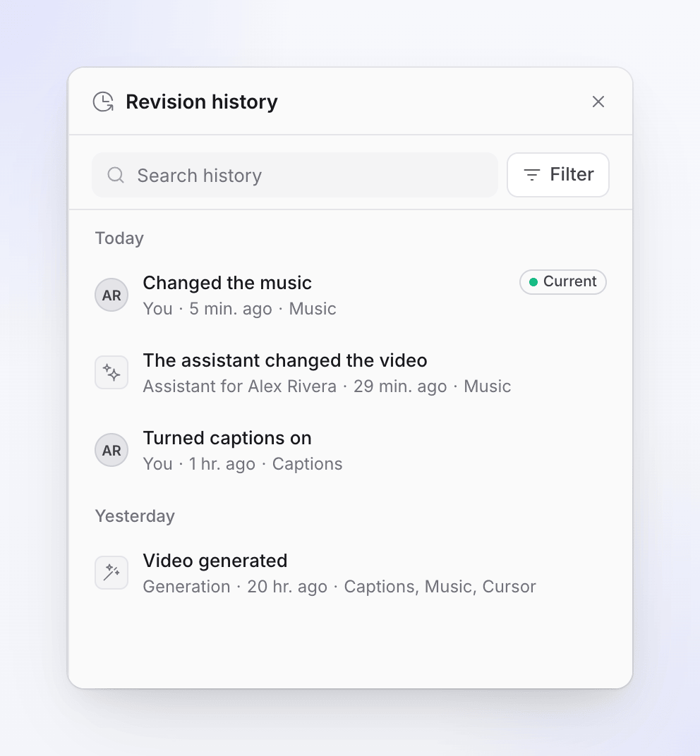Click "Assistant for Alex Rivera" details line

[327, 386]
